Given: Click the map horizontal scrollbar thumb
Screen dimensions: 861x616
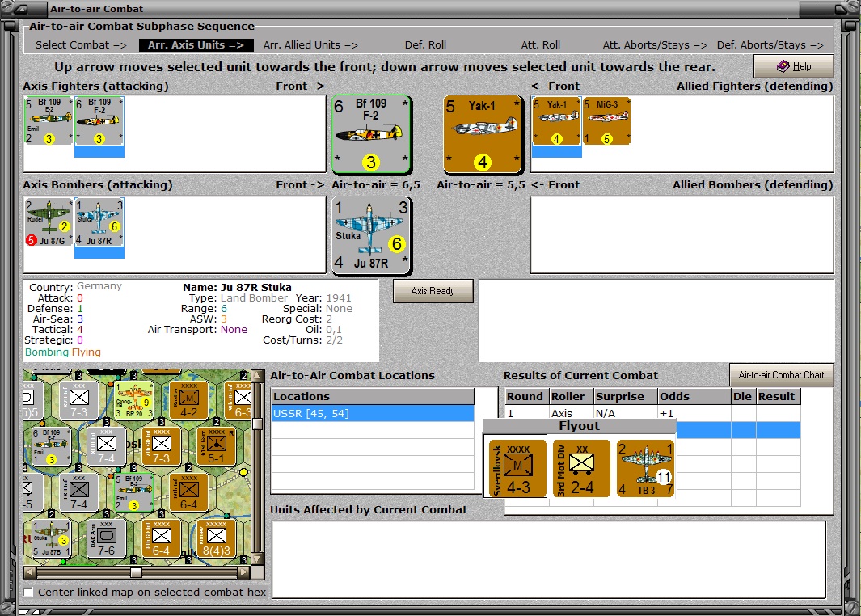Looking at the screenshot, I should tap(136, 572).
